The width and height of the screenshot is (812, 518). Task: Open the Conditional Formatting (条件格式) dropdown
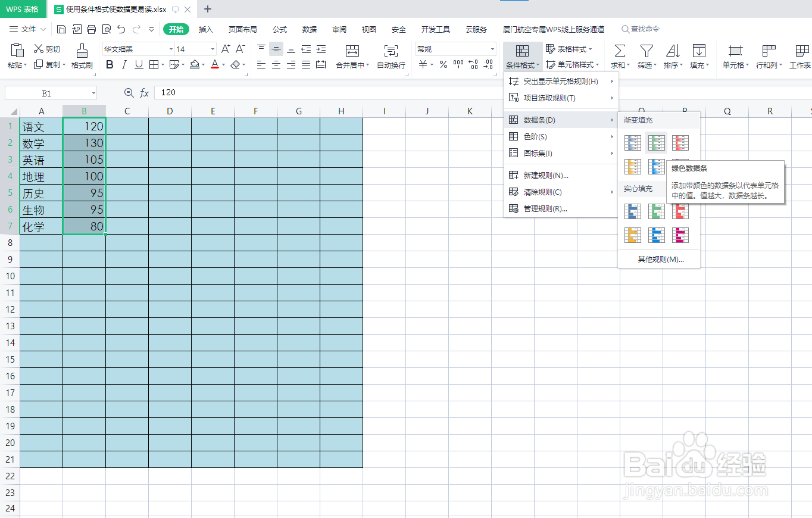coord(523,57)
